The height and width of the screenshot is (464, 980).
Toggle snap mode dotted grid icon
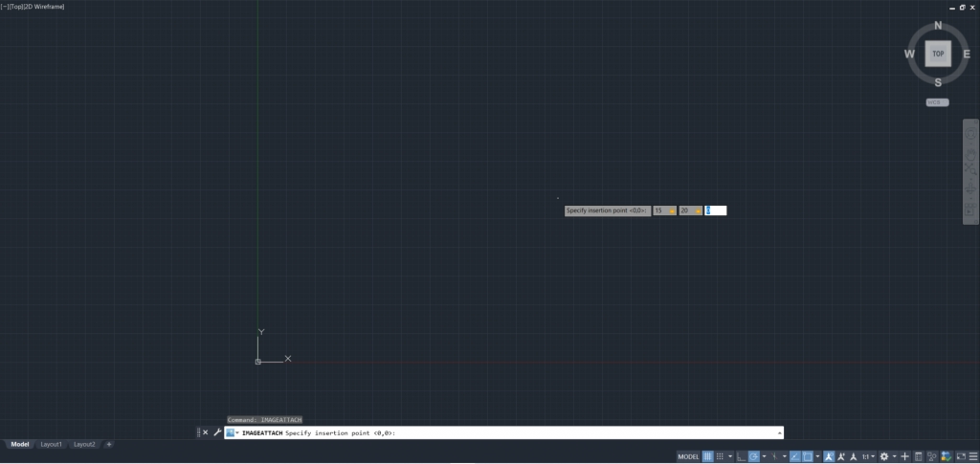coord(720,456)
